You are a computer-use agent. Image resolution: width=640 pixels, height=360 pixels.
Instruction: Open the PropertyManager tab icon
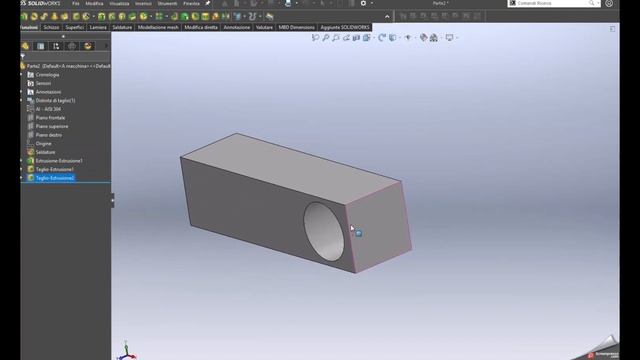[x=40, y=46]
